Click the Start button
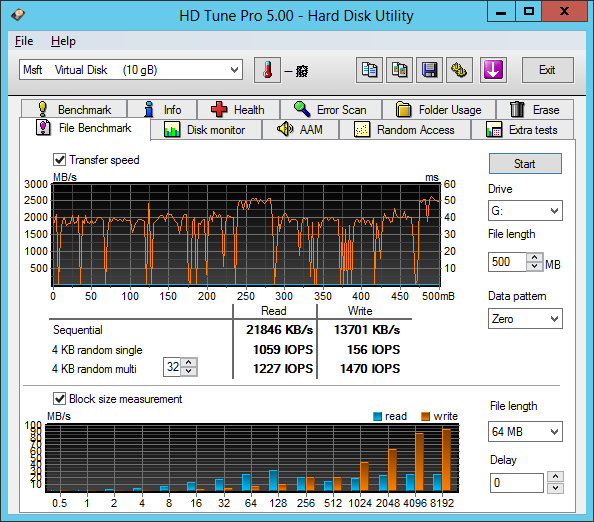The width and height of the screenshot is (594, 522). click(x=525, y=164)
